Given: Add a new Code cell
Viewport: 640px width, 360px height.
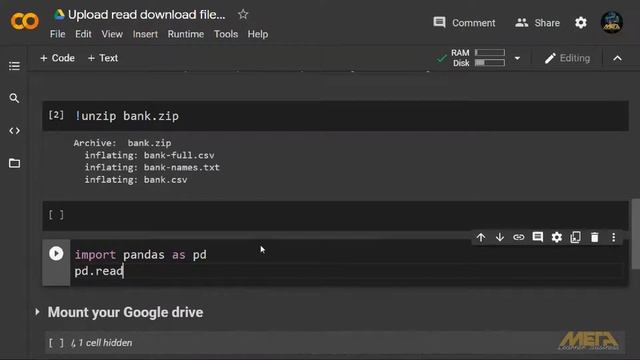Looking at the screenshot, I should (x=58, y=58).
